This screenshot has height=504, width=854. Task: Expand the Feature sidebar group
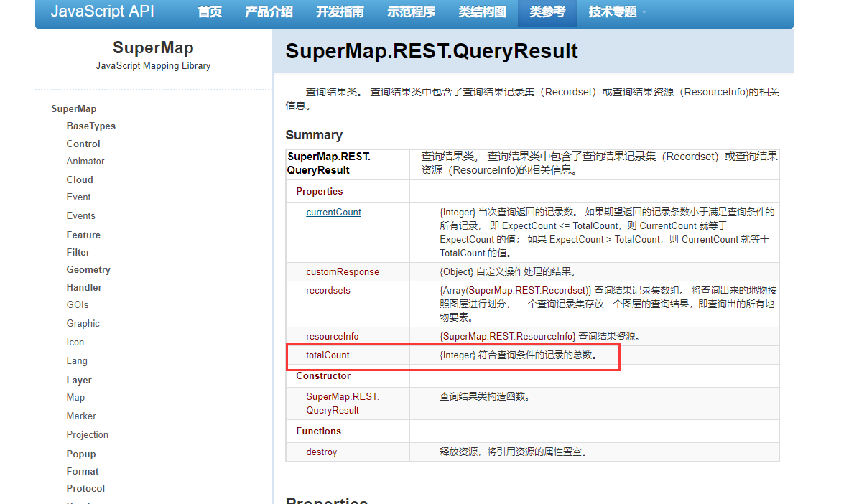pyautogui.click(x=83, y=235)
